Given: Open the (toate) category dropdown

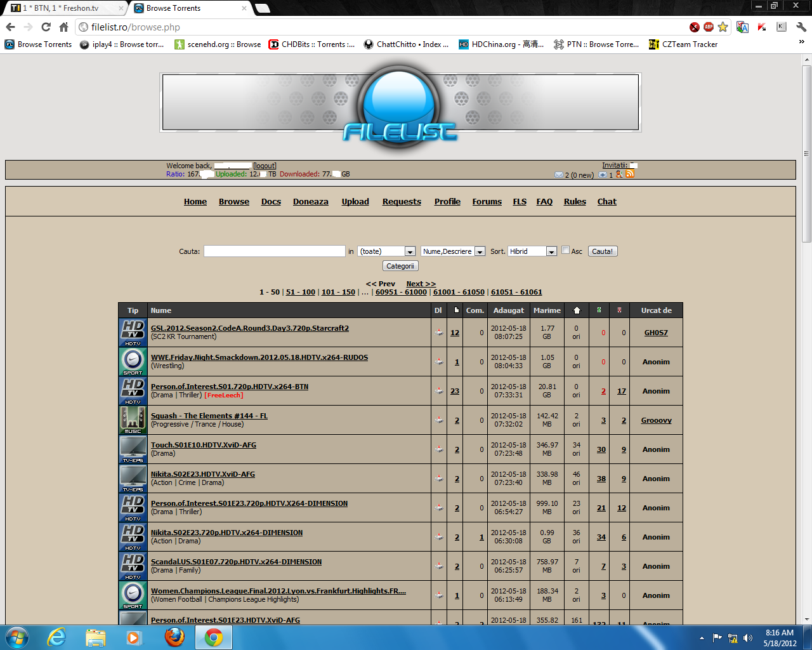Looking at the screenshot, I should 386,251.
